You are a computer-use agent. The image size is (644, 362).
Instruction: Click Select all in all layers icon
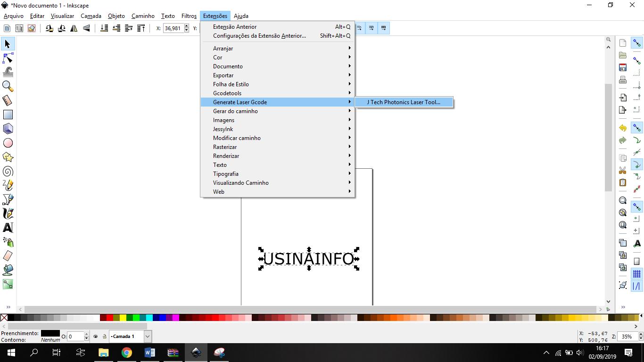point(19,28)
